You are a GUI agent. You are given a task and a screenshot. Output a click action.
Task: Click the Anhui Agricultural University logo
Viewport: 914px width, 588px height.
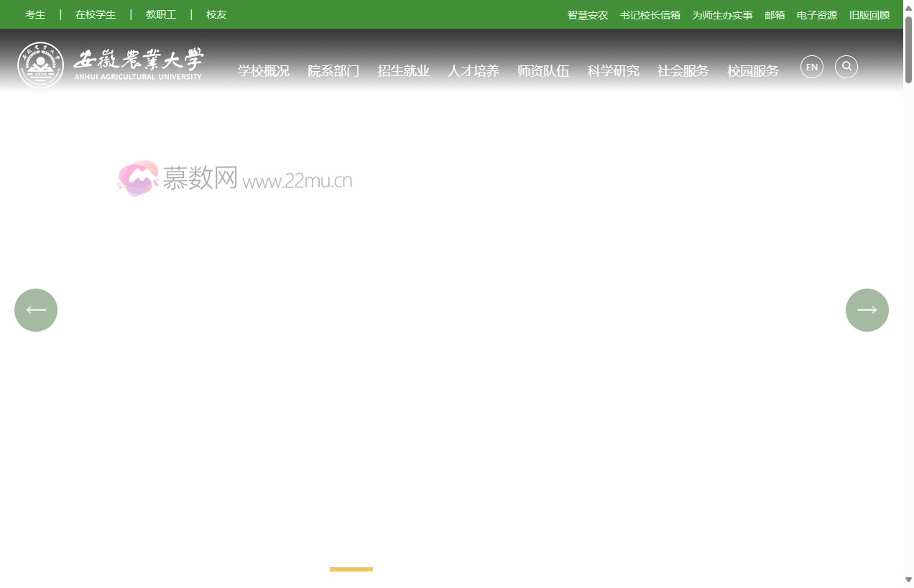click(110, 65)
